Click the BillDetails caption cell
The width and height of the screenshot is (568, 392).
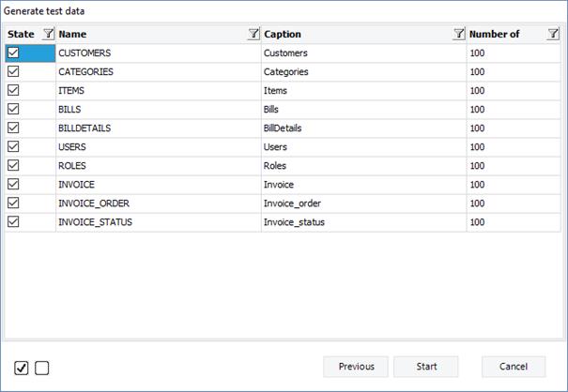coord(363,128)
